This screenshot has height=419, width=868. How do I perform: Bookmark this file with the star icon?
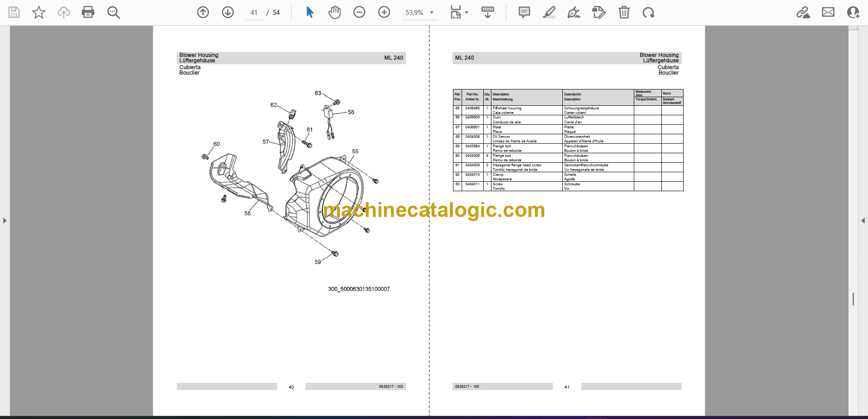[x=39, y=12]
